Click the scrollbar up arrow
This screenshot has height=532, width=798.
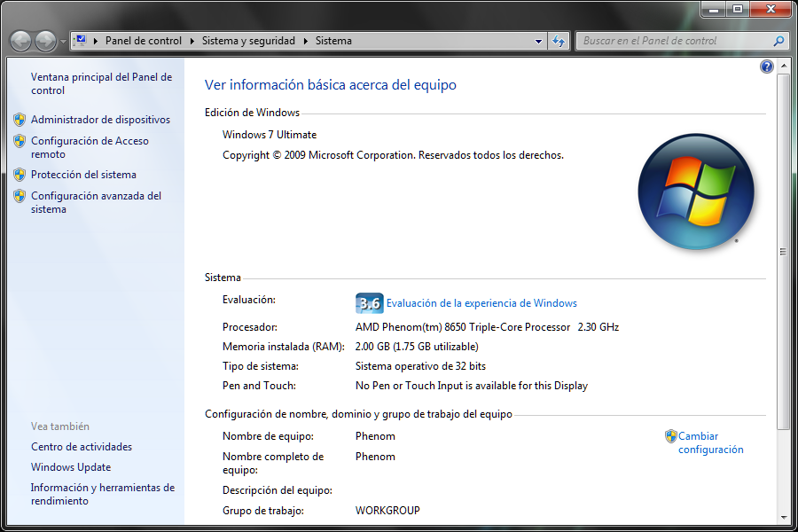coord(783,66)
